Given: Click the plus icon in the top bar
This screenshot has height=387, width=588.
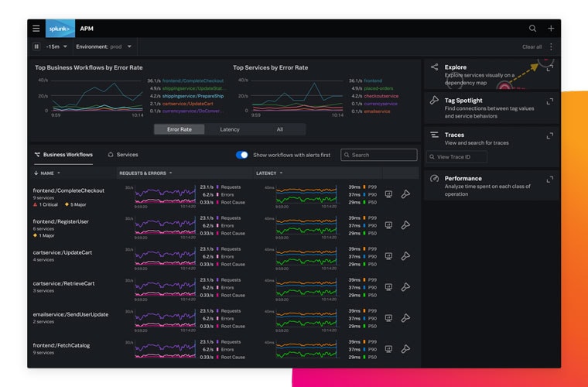Looking at the screenshot, I should click(x=551, y=29).
